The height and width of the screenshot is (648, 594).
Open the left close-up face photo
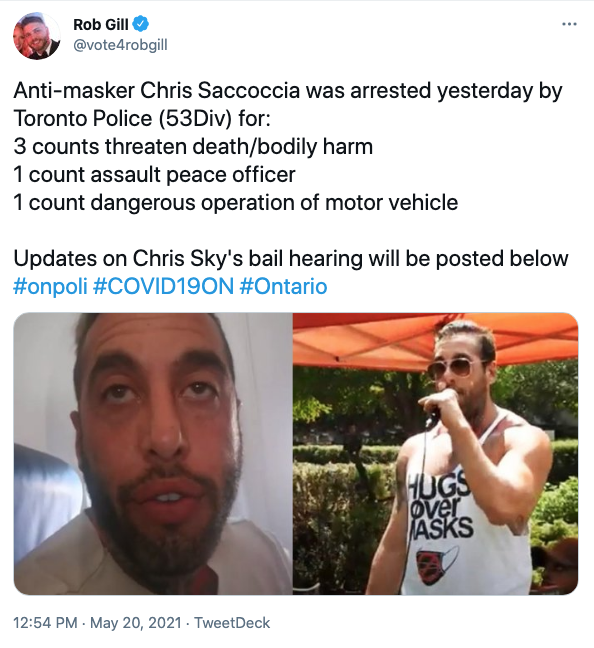point(153,454)
